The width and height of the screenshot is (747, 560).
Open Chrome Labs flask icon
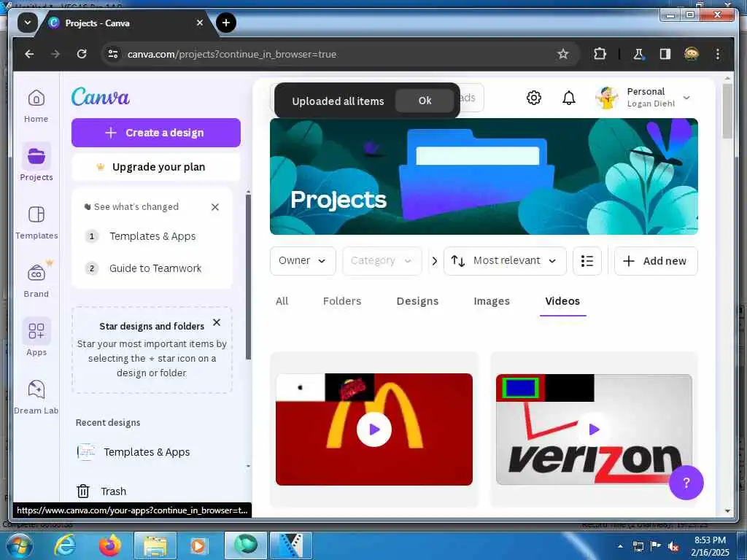638,54
